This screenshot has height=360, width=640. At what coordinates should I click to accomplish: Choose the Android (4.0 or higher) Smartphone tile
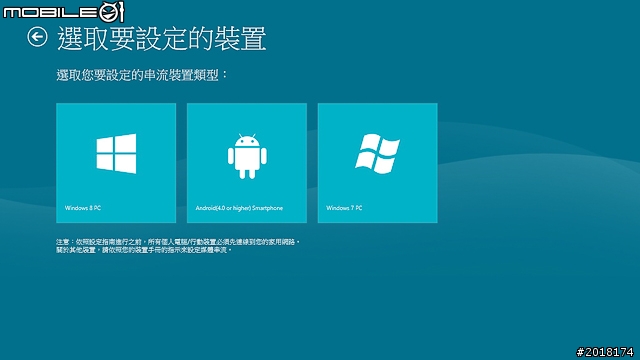click(247, 163)
